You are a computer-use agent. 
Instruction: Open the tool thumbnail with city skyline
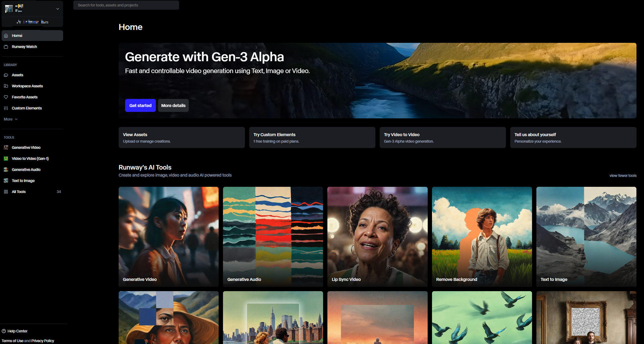point(273,318)
